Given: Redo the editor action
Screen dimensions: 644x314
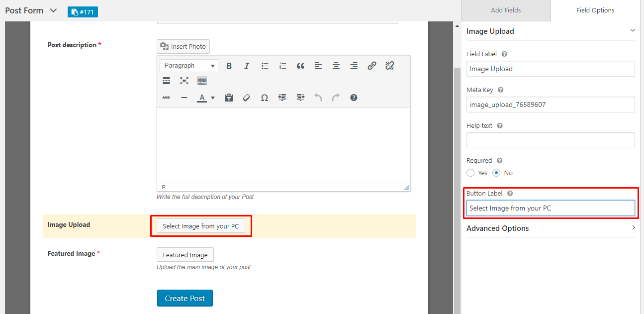Looking at the screenshot, I should click(x=336, y=98).
